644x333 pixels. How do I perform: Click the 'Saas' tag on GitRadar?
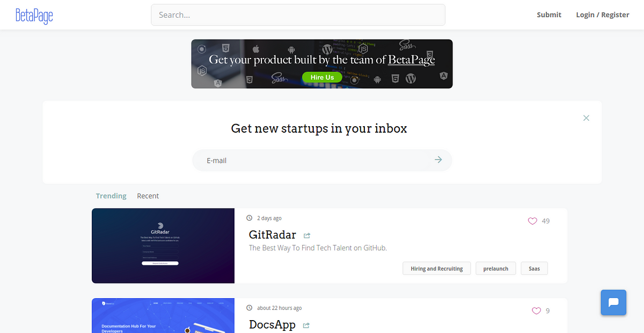(x=534, y=268)
